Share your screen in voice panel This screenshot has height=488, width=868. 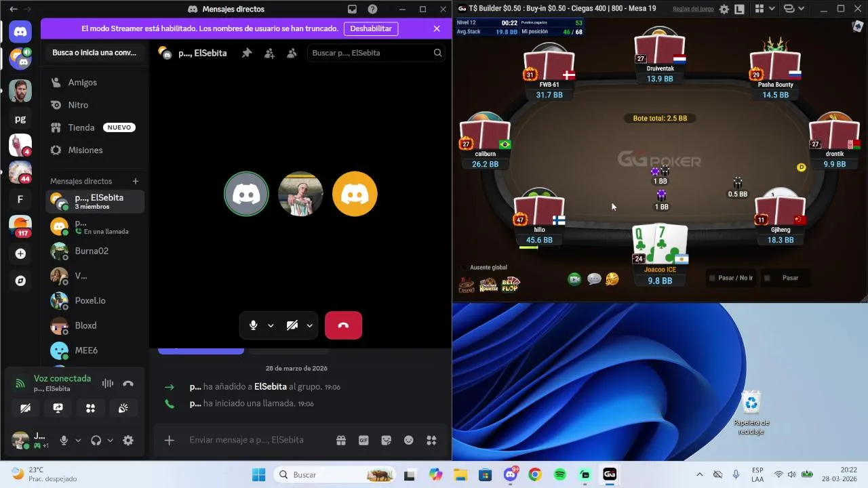tap(58, 408)
